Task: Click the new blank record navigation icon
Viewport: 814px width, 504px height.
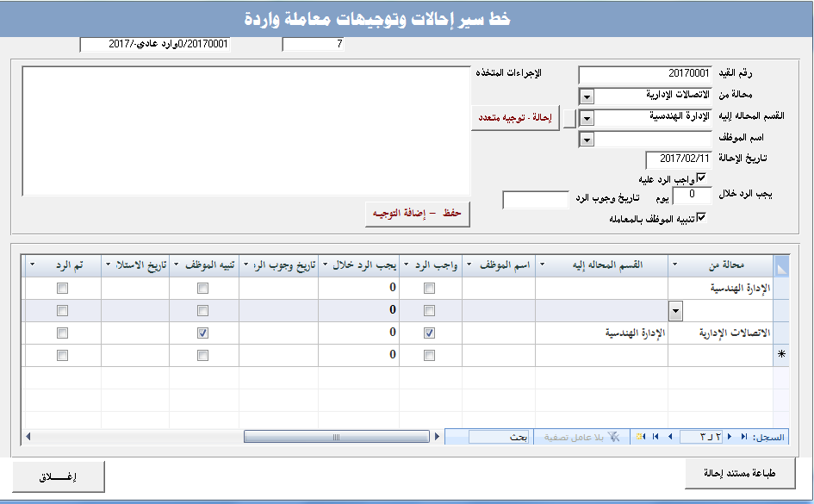Action: 641,437
